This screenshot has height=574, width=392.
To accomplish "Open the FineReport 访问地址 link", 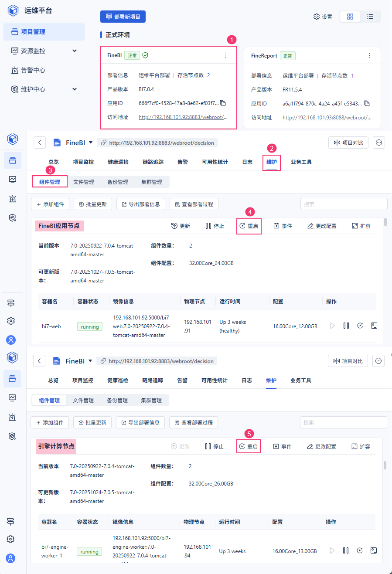I will (x=327, y=118).
